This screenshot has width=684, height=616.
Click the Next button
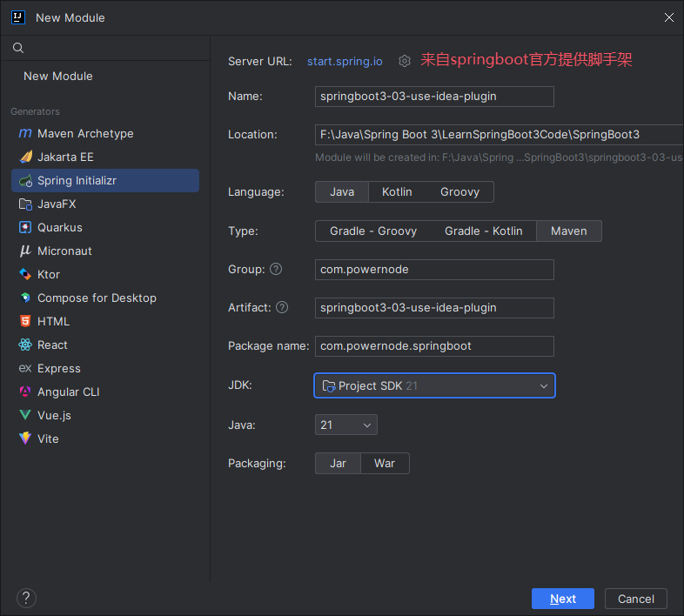click(562, 599)
